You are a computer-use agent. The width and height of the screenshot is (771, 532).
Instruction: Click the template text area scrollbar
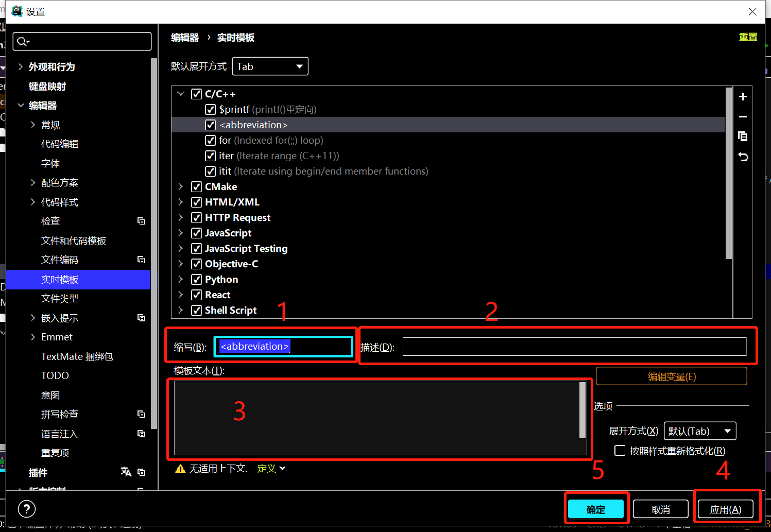[x=582, y=410]
